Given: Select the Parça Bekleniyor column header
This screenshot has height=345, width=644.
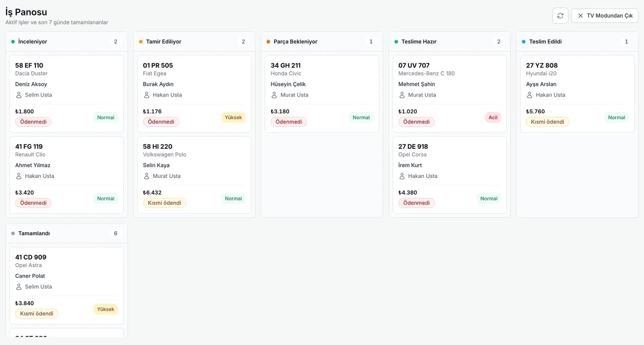Looking at the screenshot, I should pyautogui.click(x=322, y=42).
